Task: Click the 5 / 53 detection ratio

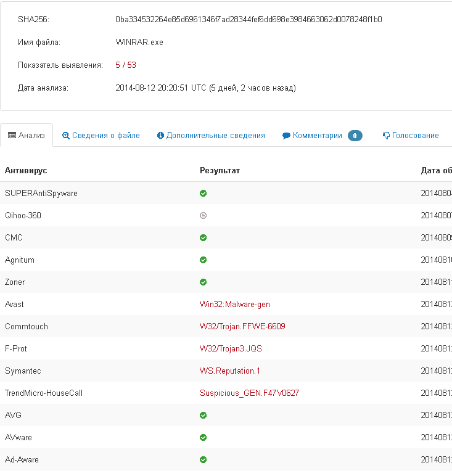Action: [x=126, y=65]
